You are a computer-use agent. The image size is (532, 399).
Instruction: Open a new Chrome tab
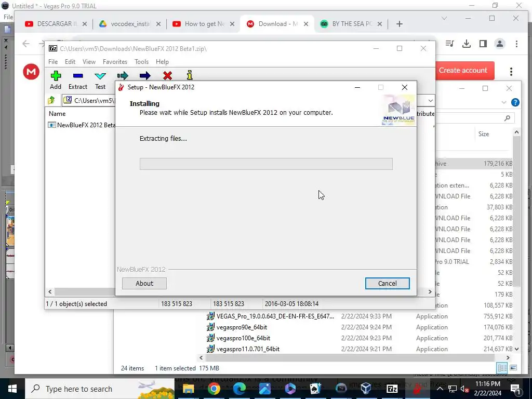pos(400,24)
